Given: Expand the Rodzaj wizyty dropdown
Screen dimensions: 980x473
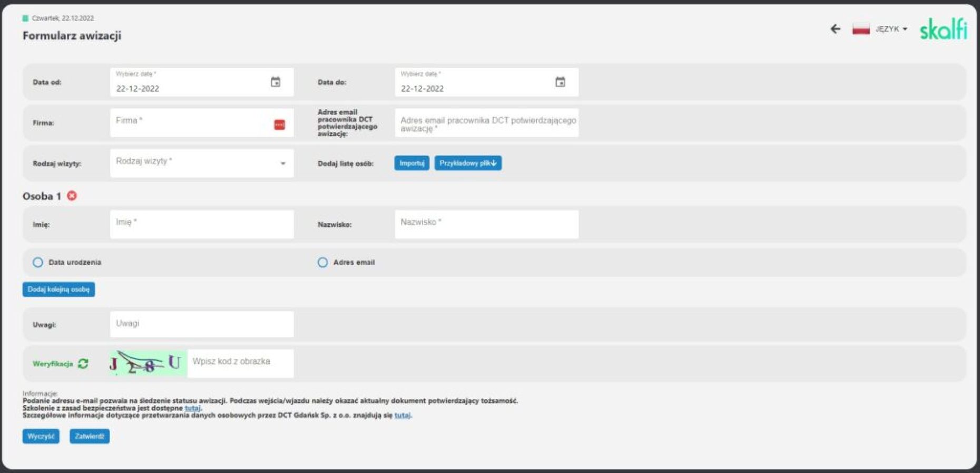Looking at the screenshot, I should coord(283,163).
